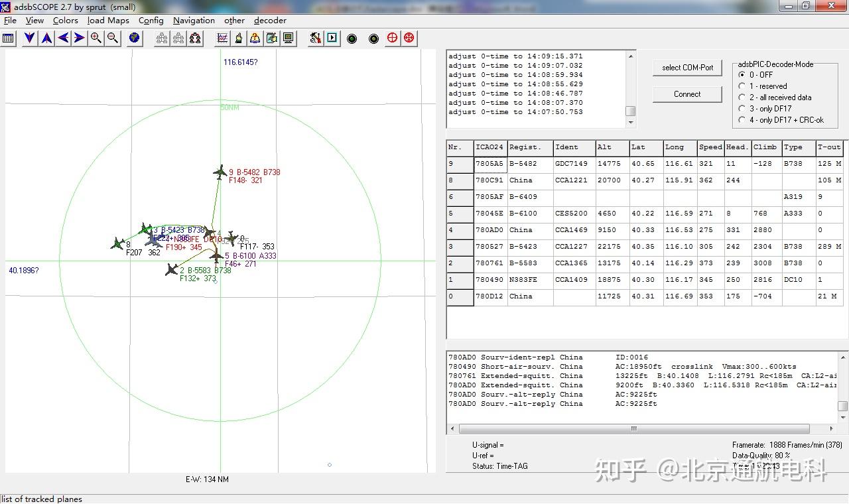Zoom out with the magnifier minus icon

[113, 38]
